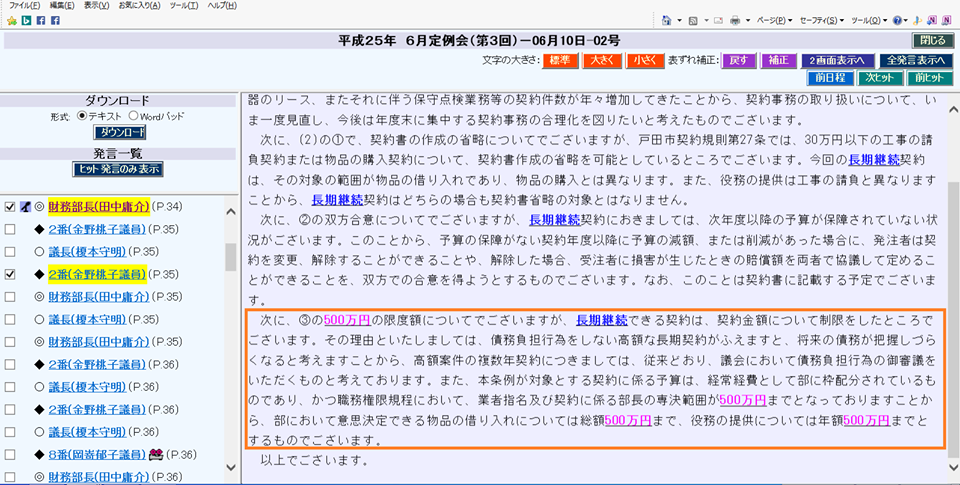Click the yellow favorites star icon
This screenshot has height=485, width=960.
(x=11, y=20)
